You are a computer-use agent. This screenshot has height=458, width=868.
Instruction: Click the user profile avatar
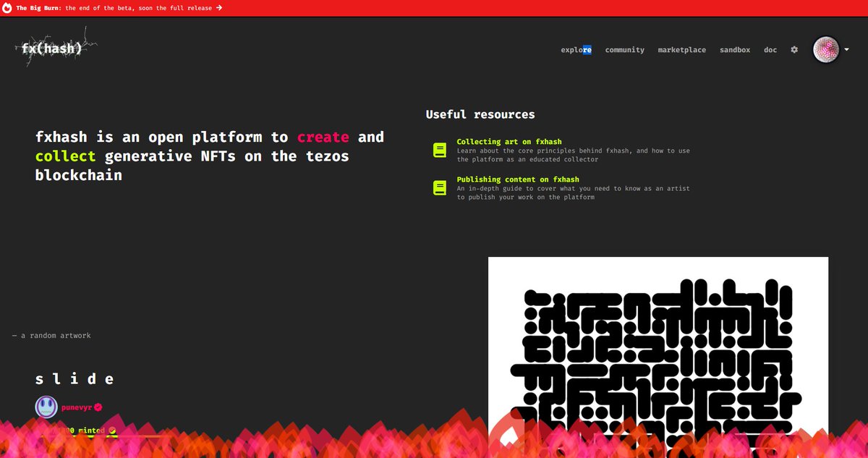click(x=826, y=50)
